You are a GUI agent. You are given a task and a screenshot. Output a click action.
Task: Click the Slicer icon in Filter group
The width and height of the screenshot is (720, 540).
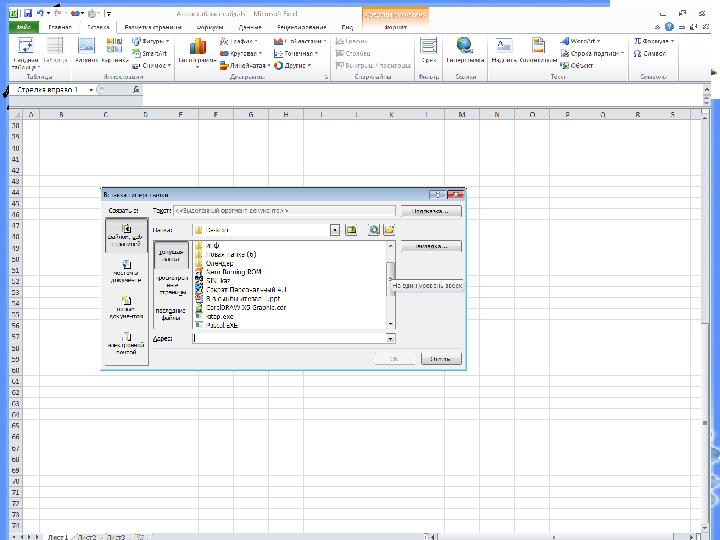click(428, 48)
